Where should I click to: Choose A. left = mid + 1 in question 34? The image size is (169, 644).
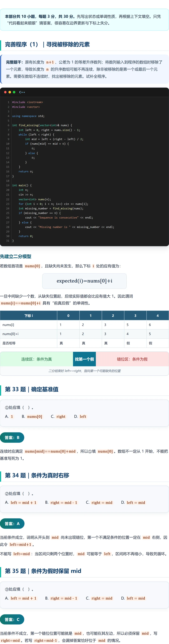(21, 503)
